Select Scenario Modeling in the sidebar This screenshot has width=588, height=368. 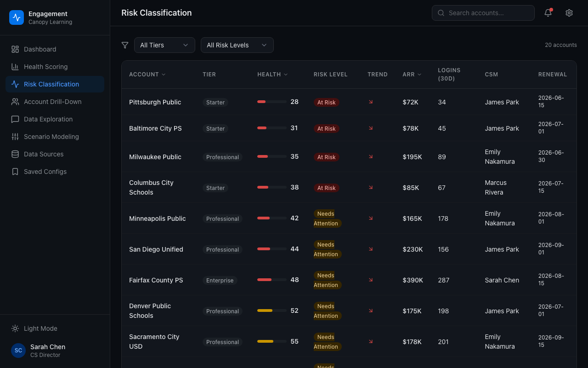(x=50, y=137)
